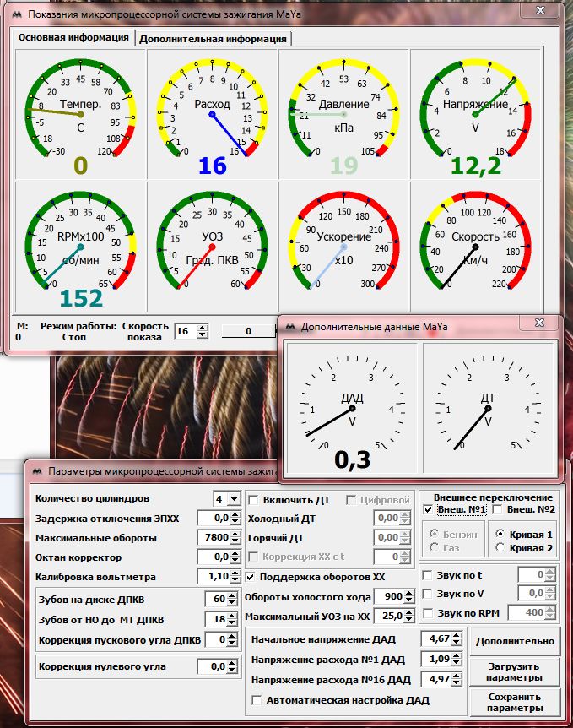The image size is (573, 728).
Task: Enable the Включить ДТ checkbox
Action: point(253,500)
